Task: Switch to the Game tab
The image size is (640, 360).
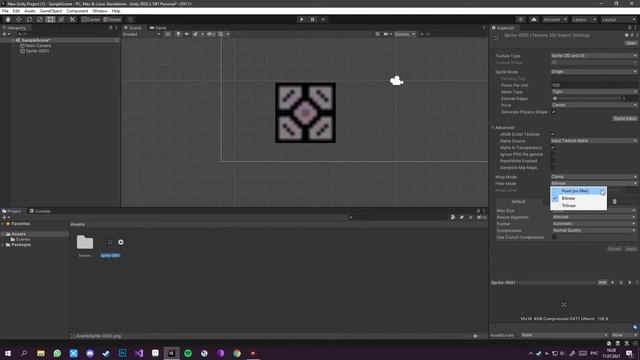Action: coord(158,28)
